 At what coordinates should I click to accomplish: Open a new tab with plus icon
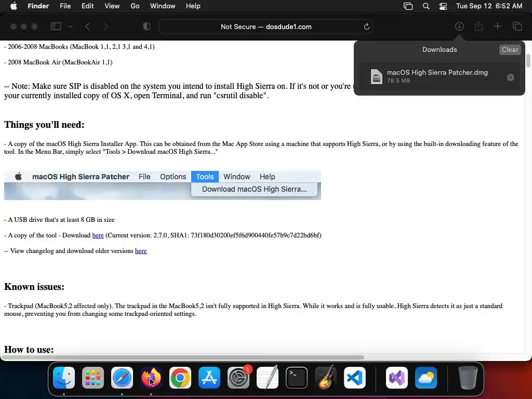497,26
